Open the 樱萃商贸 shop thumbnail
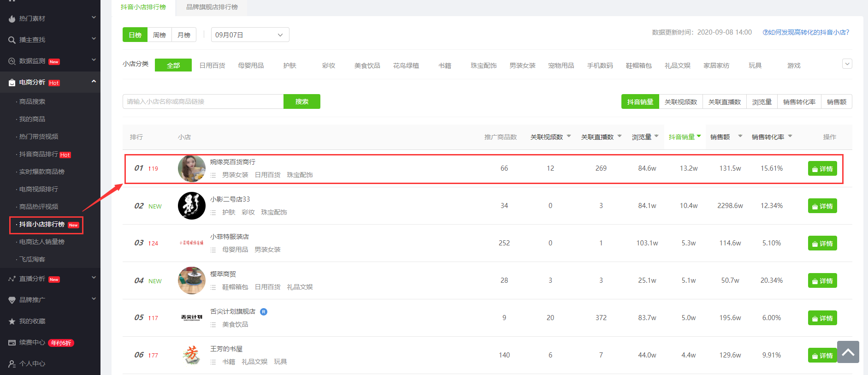868x375 pixels. 192,280
